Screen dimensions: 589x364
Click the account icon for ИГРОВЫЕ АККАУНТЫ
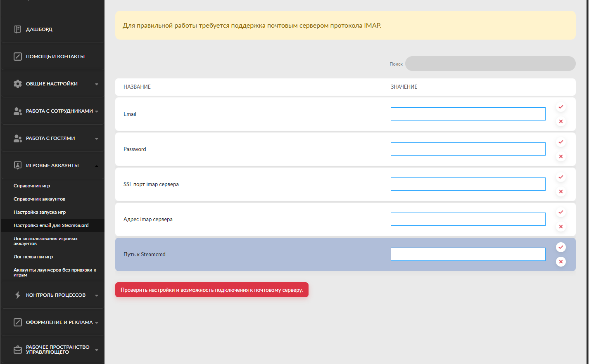point(18,165)
